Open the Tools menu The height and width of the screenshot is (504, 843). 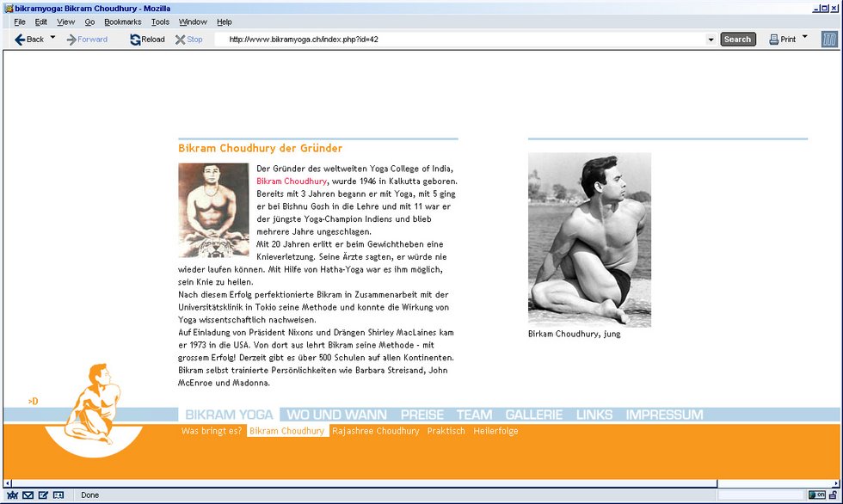pyautogui.click(x=160, y=22)
